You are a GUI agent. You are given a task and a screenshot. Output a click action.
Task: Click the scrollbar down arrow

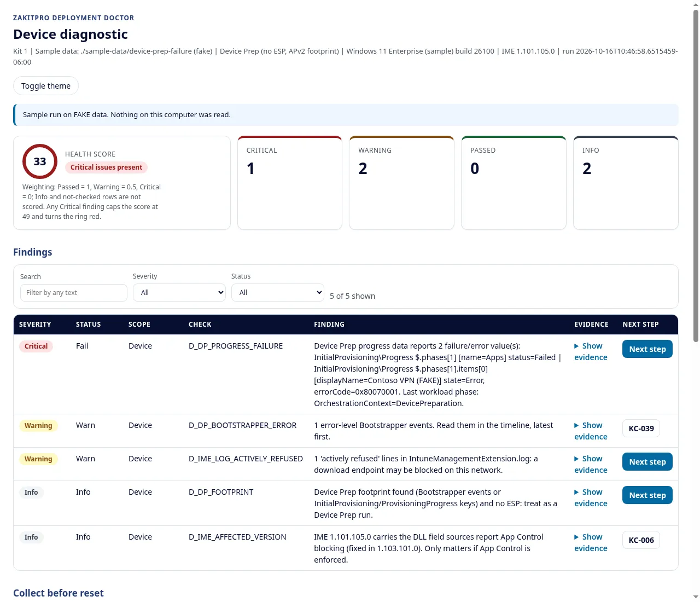click(x=696, y=597)
